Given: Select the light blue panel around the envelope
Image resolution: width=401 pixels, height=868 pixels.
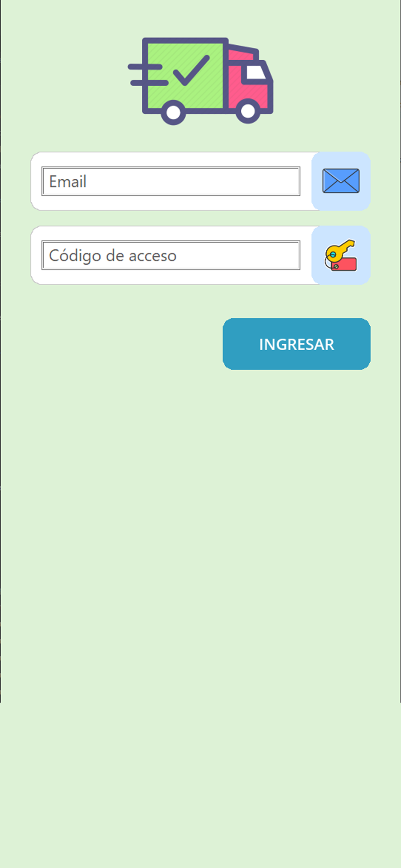Looking at the screenshot, I should tap(341, 181).
